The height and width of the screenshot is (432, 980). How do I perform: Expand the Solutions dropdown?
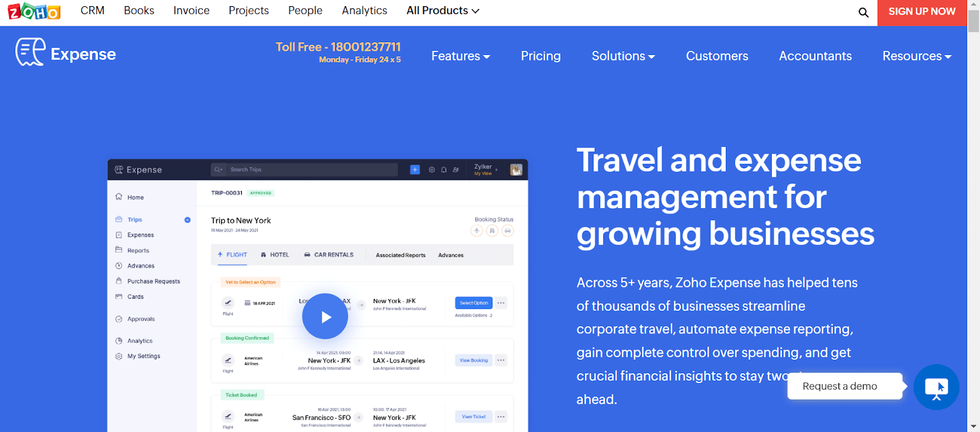(x=623, y=56)
